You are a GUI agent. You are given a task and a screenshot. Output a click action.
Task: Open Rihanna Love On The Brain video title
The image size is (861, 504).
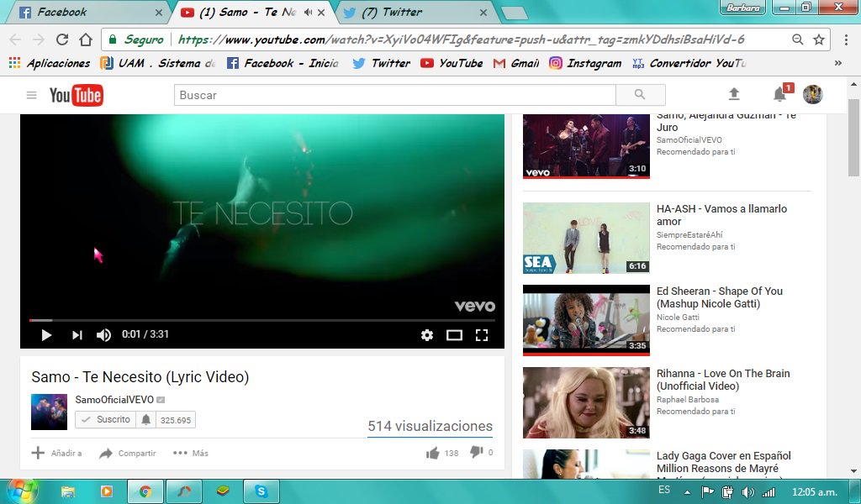(x=723, y=380)
